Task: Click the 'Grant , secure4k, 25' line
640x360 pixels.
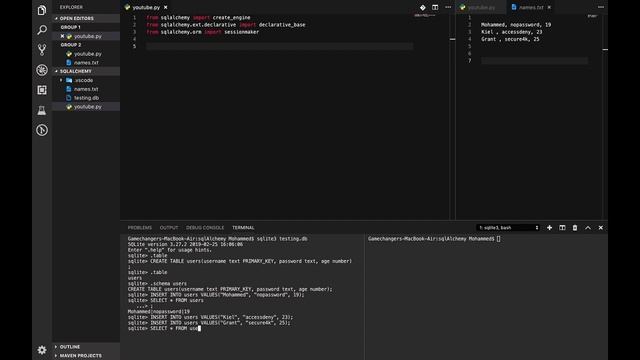Action: click(x=510, y=39)
